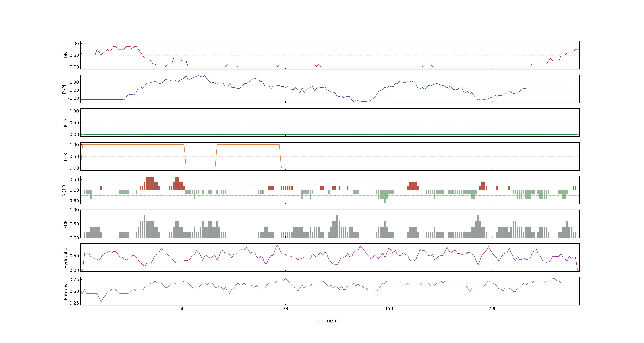Click the IDR axis label
Viewport: 644px width, 343px height.
coord(66,55)
